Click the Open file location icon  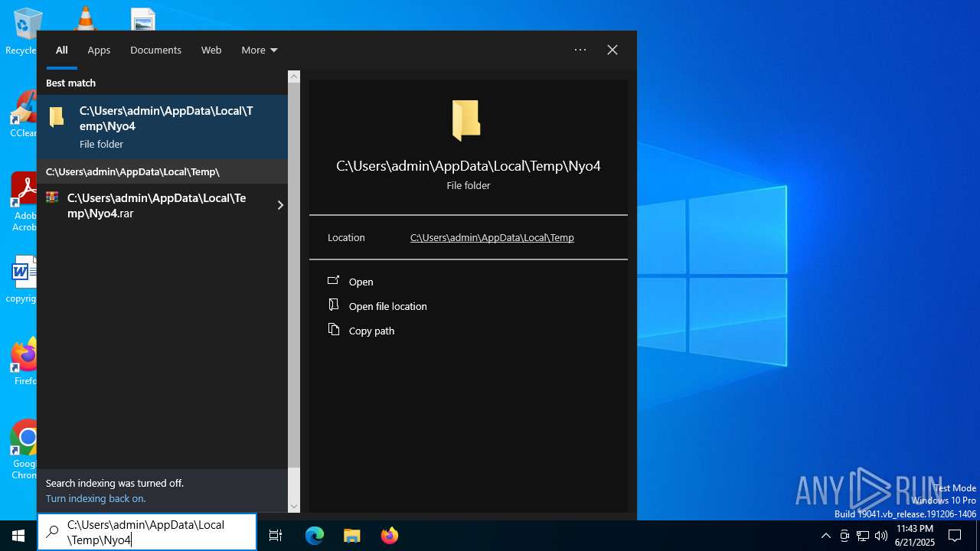click(x=333, y=305)
